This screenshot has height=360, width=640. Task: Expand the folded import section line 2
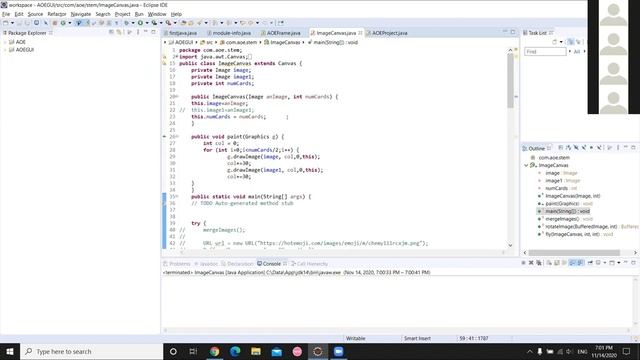tap(177, 57)
